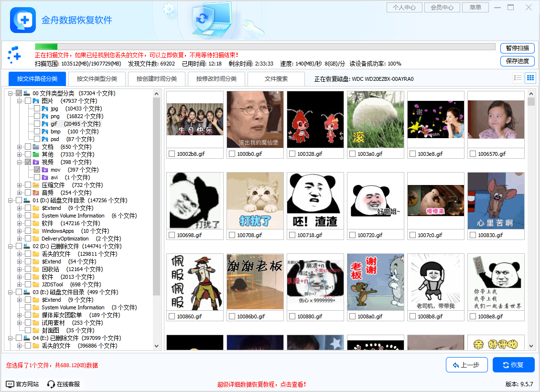Click the 图片 category icon
The image size is (540, 392).
pos(36,101)
